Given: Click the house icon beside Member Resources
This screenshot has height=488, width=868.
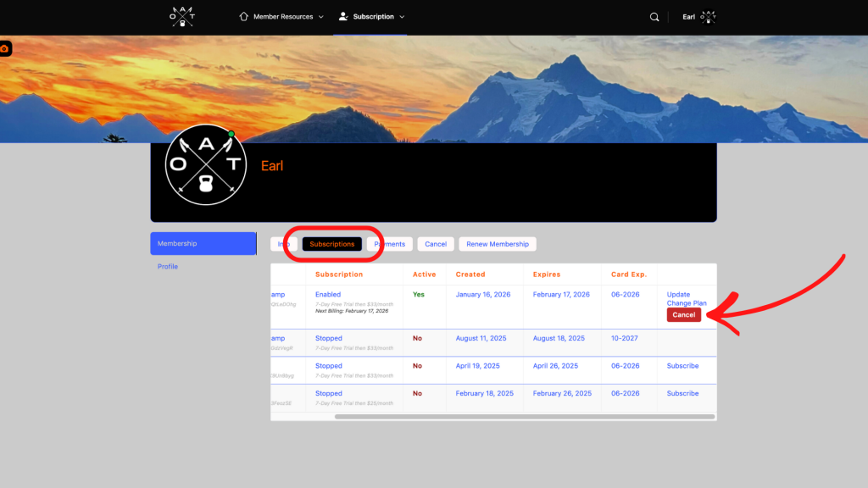Looking at the screenshot, I should click(x=244, y=17).
